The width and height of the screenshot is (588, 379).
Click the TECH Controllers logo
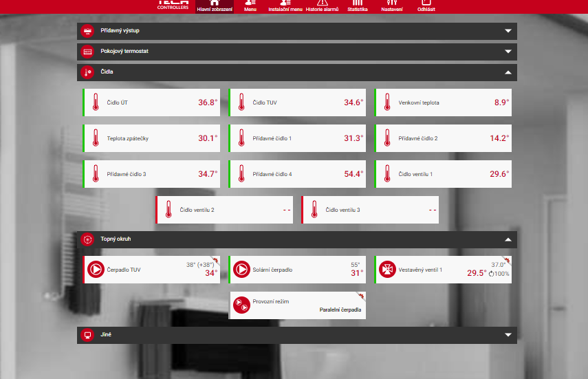(x=173, y=5)
